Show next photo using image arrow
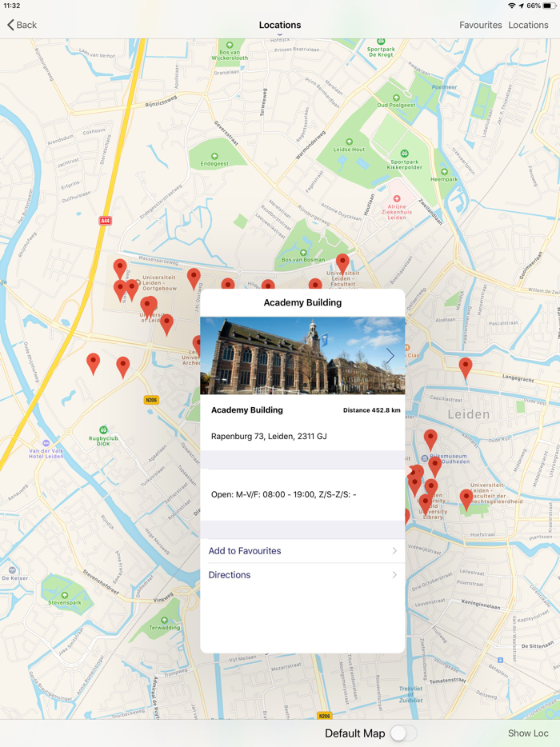The image size is (560, 747). [390, 355]
